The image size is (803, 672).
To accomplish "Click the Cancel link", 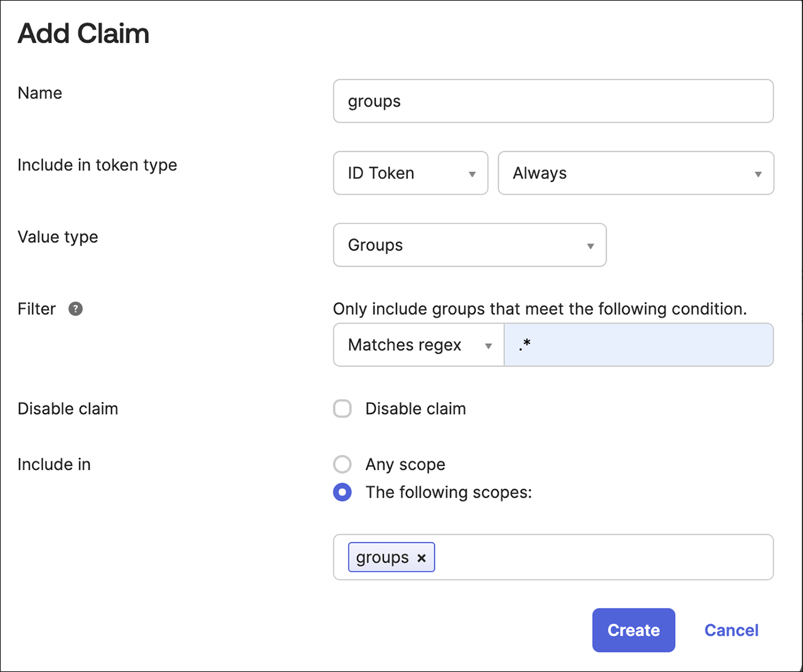I will click(731, 630).
